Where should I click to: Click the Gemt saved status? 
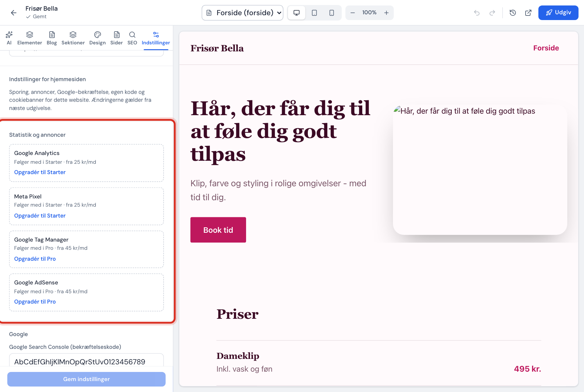coord(36,17)
